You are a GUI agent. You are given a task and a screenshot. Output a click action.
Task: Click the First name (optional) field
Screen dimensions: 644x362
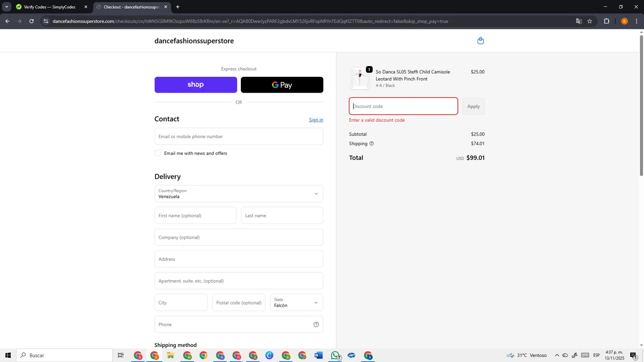195,215
